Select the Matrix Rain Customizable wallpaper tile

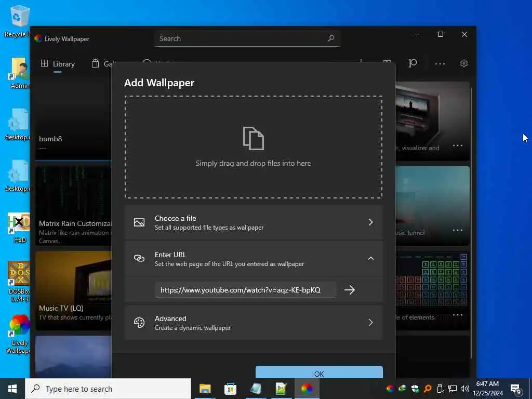click(x=73, y=206)
